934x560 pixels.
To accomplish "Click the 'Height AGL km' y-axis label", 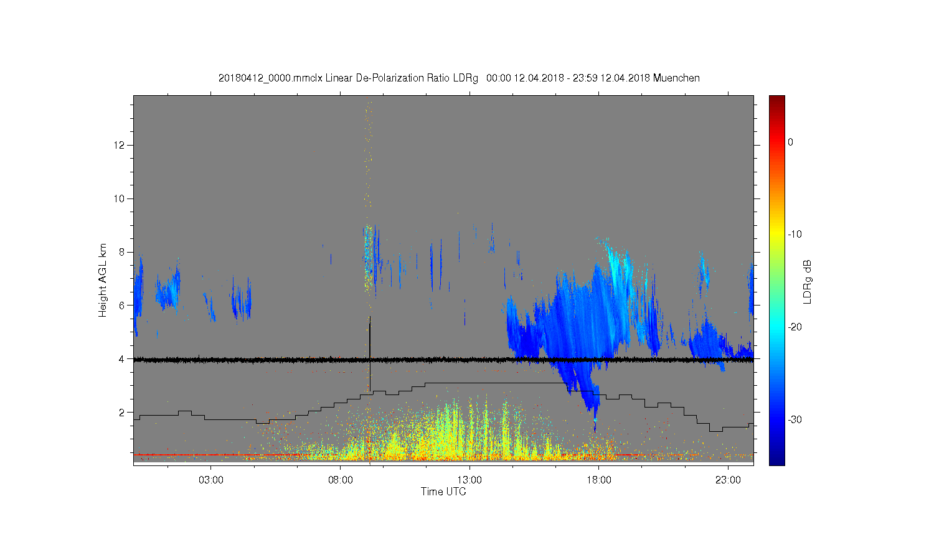I will (103, 280).
